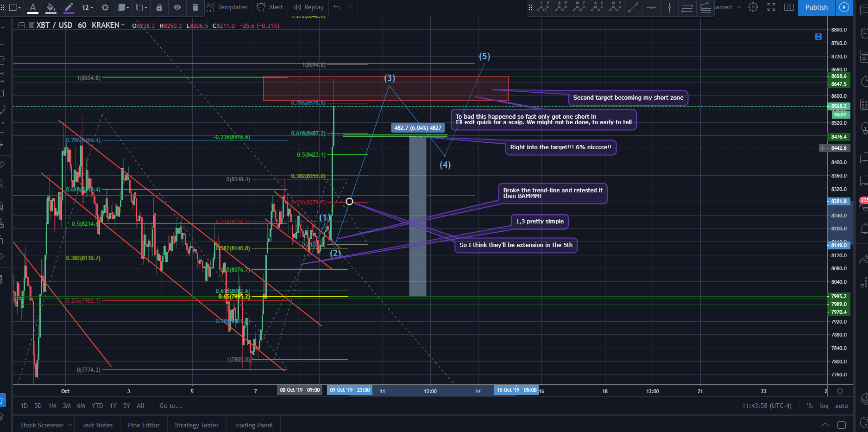Change the background fill color

click(x=51, y=7)
